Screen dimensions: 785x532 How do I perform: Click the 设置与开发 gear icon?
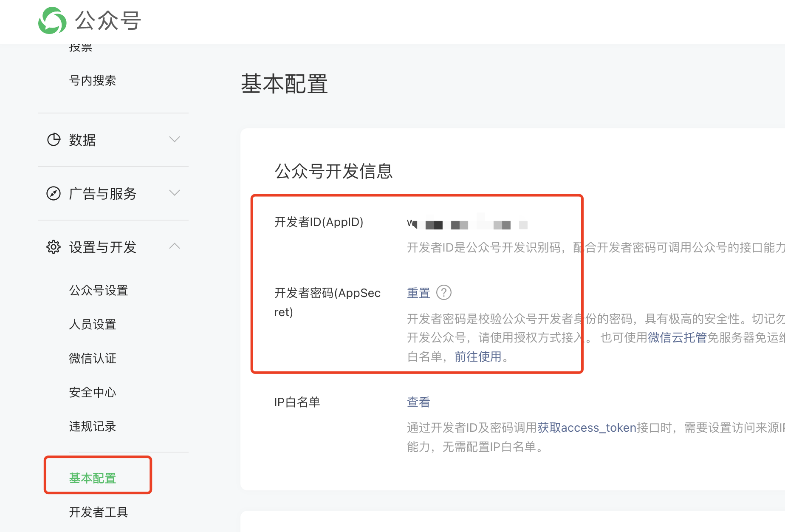[x=54, y=247]
